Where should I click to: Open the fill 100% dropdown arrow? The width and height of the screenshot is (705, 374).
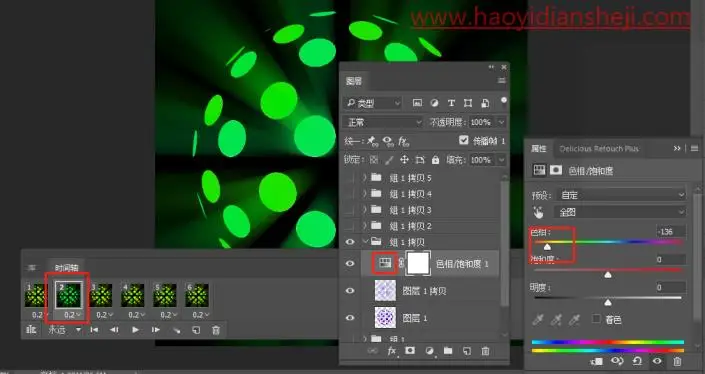(x=502, y=160)
